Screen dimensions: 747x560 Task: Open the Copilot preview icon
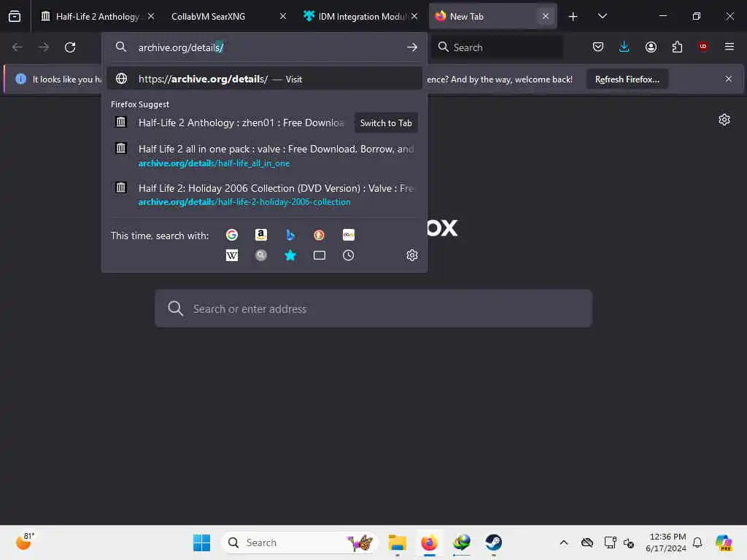coord(724,542)
